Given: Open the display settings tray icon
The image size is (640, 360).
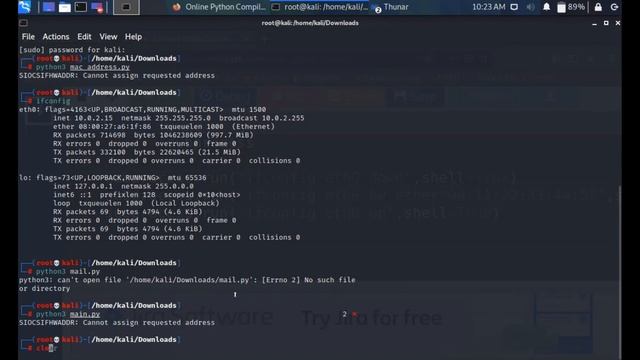Looking at the screenshot, I should 514,7.
